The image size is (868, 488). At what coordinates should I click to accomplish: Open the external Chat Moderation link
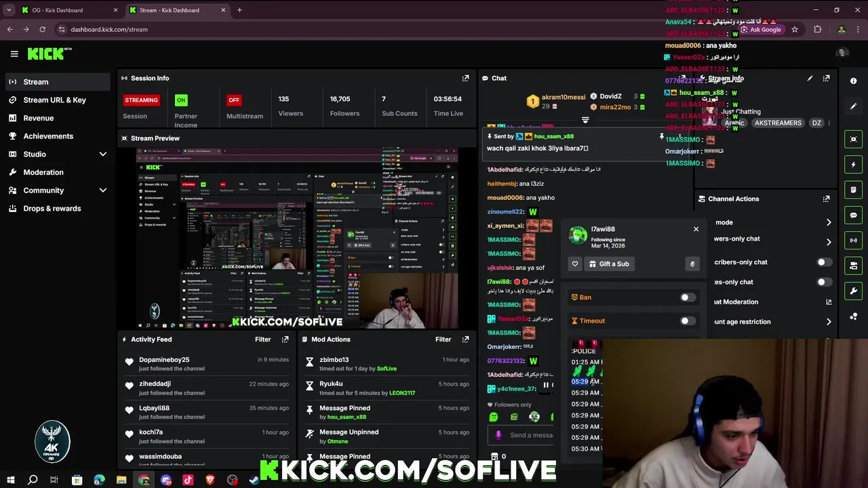click(x=829, y=302)
